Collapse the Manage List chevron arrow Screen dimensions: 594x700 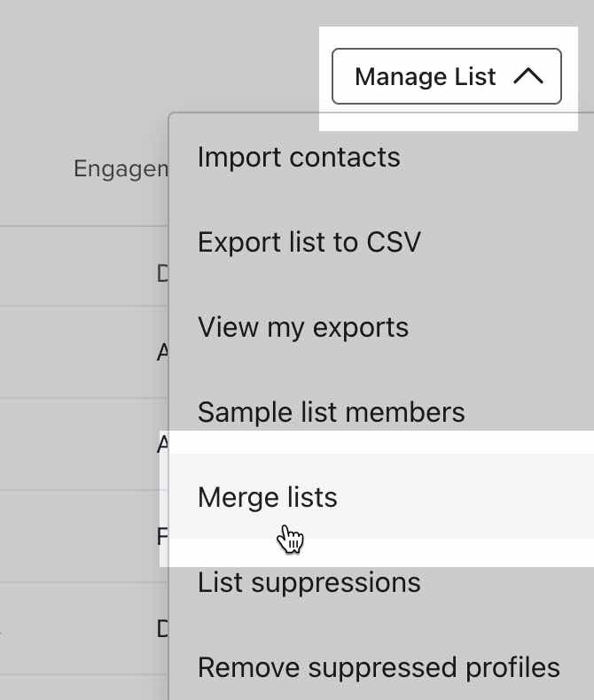528,76
